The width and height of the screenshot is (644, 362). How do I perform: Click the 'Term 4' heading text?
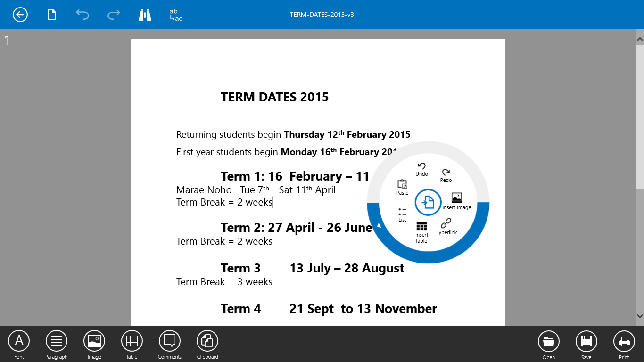tap(240, 309)
